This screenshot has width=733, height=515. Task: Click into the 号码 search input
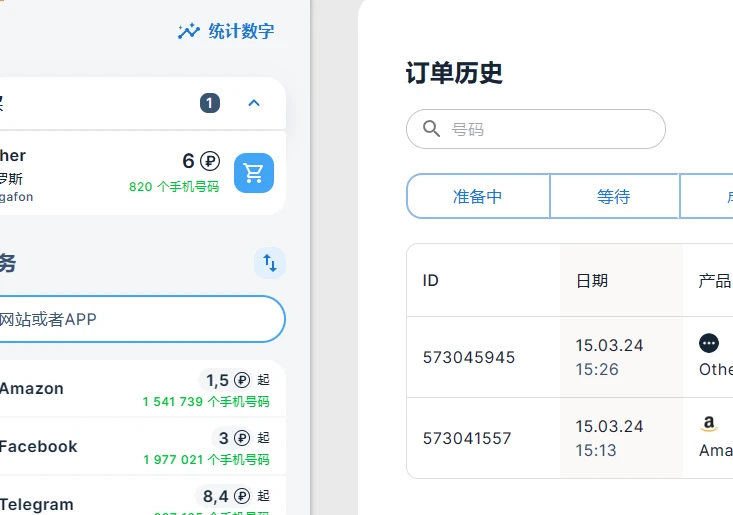click(550, 129)
